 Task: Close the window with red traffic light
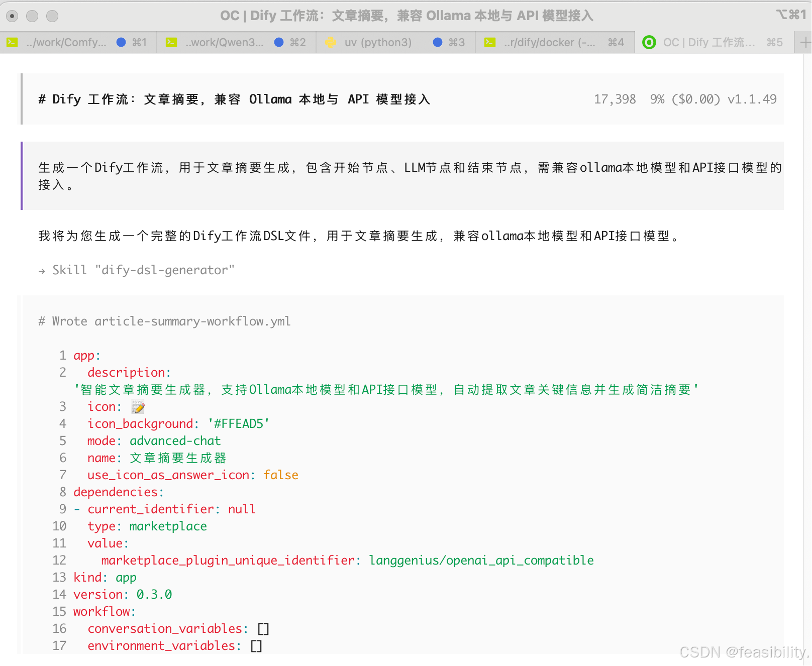(13, 16)
